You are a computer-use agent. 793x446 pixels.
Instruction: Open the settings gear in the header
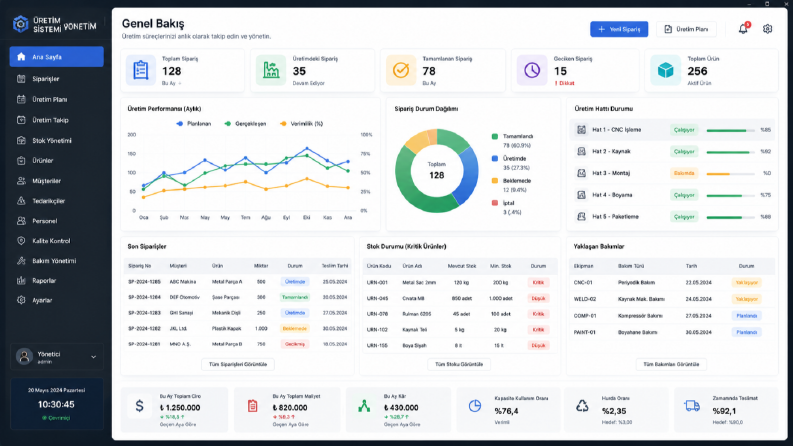(x=767, y=29)
